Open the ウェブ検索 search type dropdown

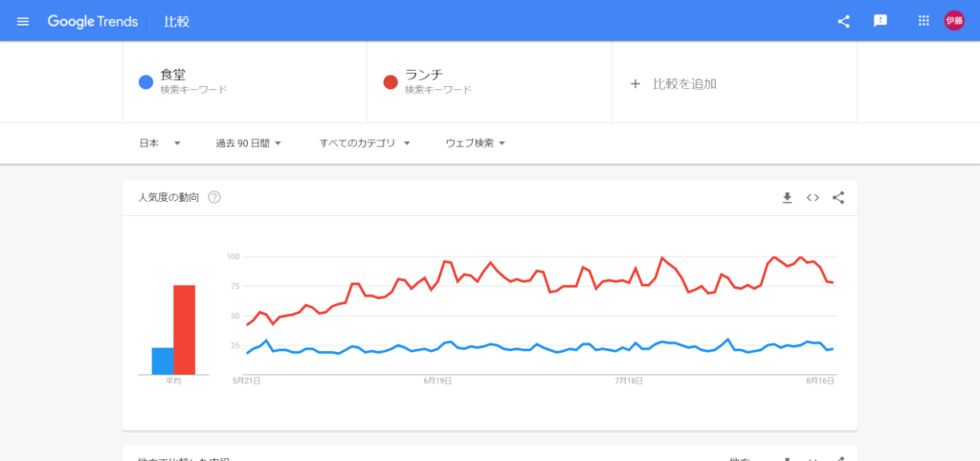(x=475, y=143)
